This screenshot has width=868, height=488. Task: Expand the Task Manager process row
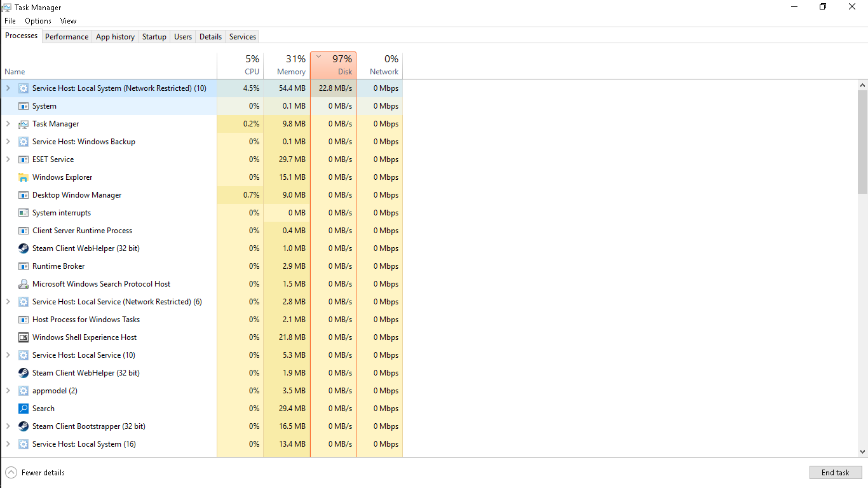[8, 124]
